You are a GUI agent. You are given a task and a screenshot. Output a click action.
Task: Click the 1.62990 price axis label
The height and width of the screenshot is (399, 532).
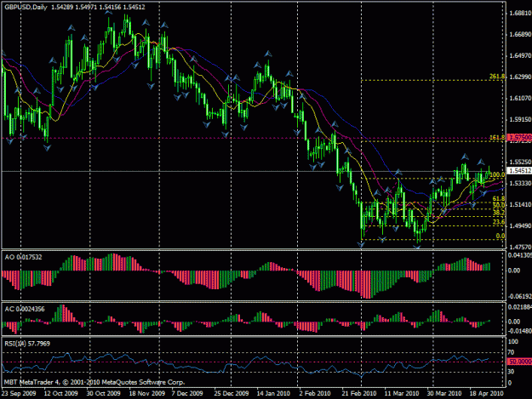(x=520, y=77)
